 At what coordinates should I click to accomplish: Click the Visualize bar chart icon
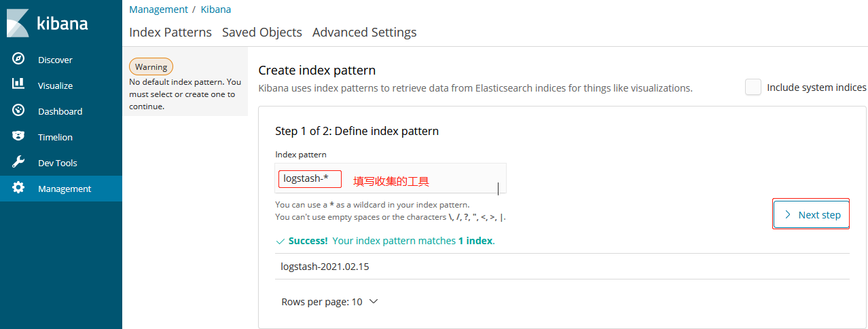click(18, 85)
